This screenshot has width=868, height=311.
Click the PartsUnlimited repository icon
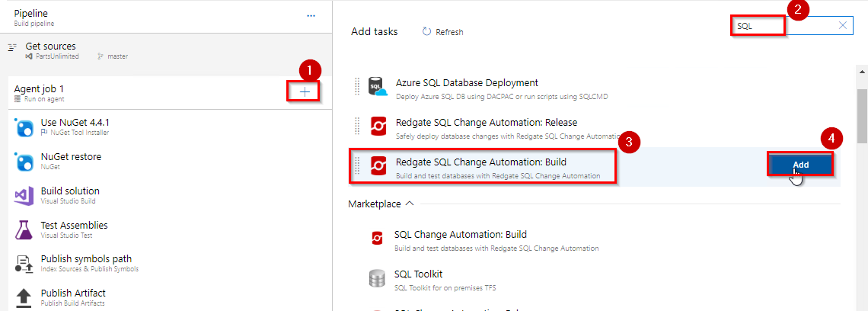tap(29, 56)
